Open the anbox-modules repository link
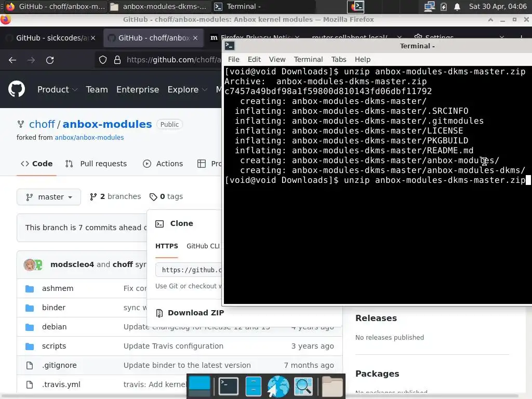This screenshot has height=399, width=532. coord(107,124)
